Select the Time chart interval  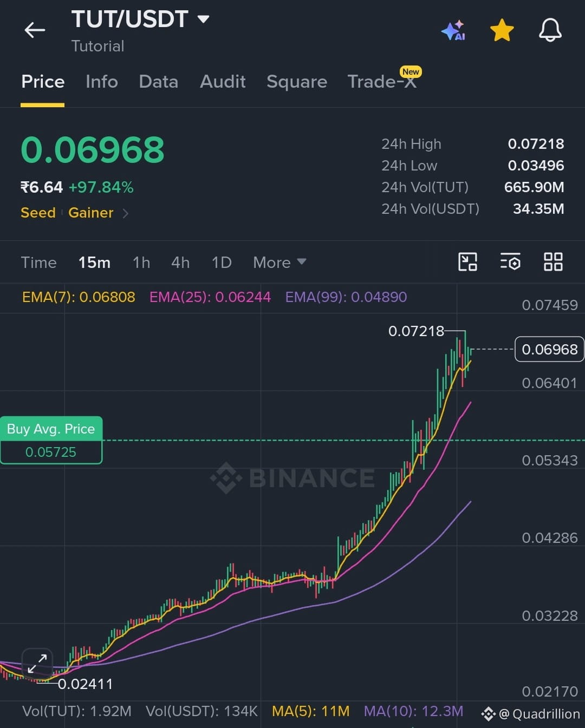point(38,263)
